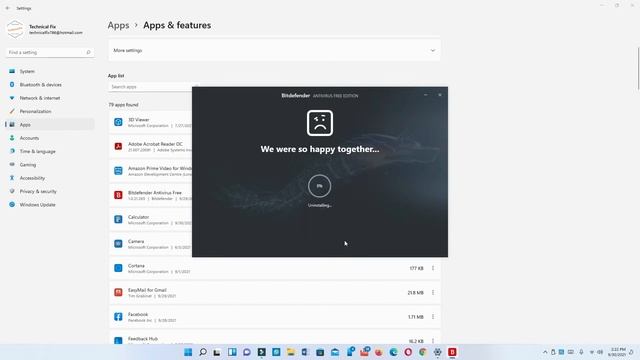The width and height of the screenshot is (640, 360).
Task: Click the Calculator app icon
Action: [118, 219]
